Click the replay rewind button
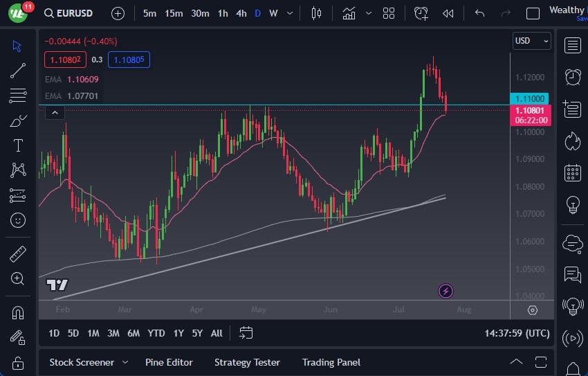588x376 pixels. pos(448,13)
